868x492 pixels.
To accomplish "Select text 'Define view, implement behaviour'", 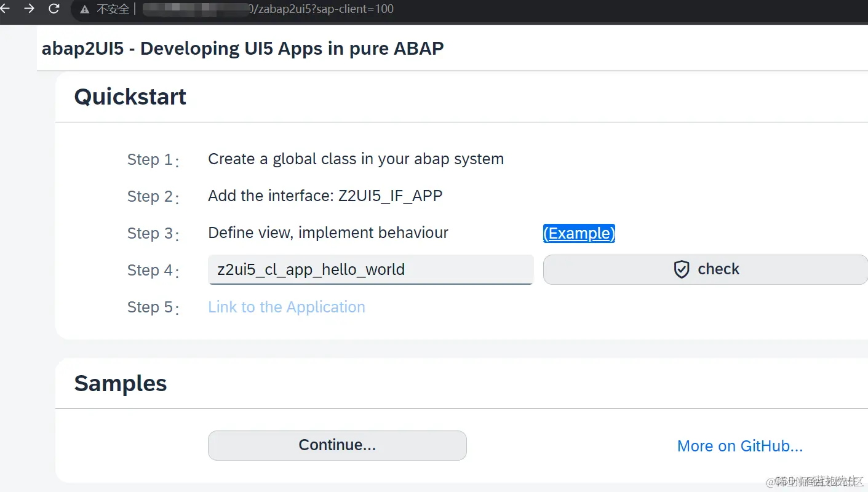I will tap(328, 233).
